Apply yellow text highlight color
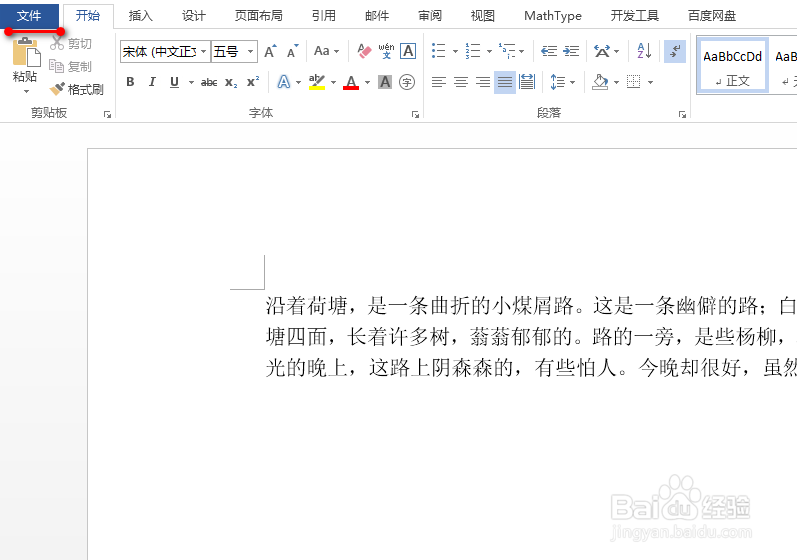This screenshot has width=797, height=560. (317, 82)
